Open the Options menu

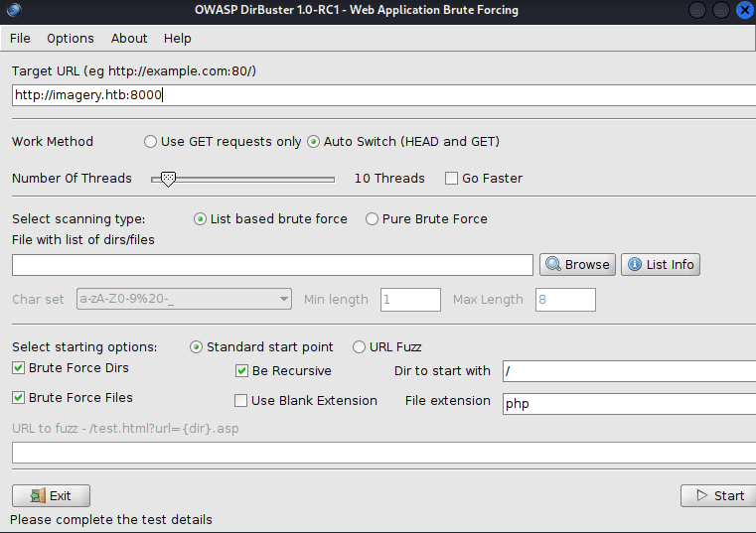click(71, 39)
